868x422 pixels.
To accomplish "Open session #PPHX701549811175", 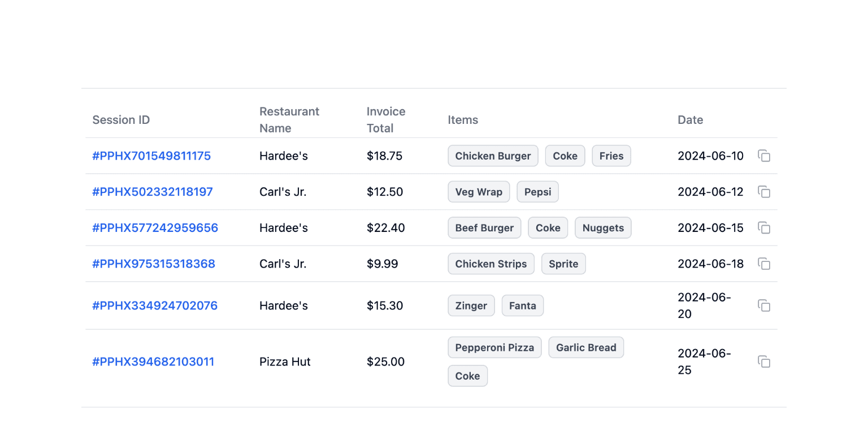I will tap(151, 156).
